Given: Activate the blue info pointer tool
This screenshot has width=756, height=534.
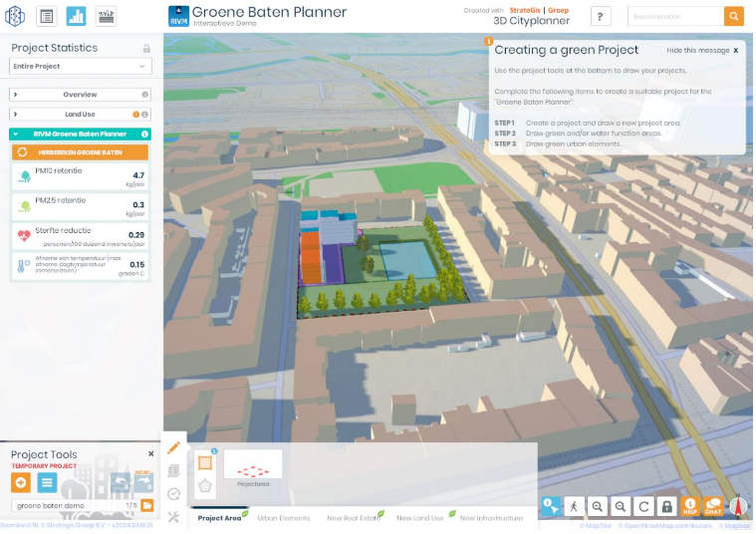Looking at the screenshot, I should point(550,506).
